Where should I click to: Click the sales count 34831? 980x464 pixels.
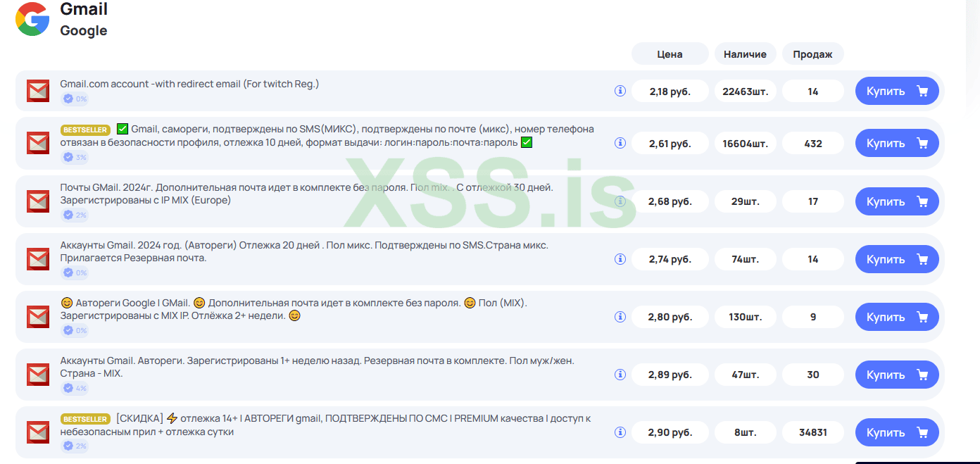pyautogui.click(x=812, y=432)
